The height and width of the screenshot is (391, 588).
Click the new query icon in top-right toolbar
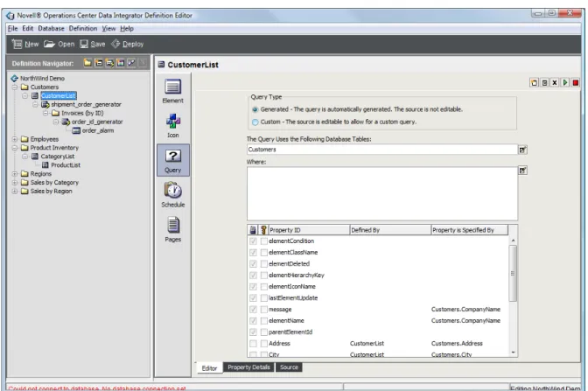[x=534, y=82]
